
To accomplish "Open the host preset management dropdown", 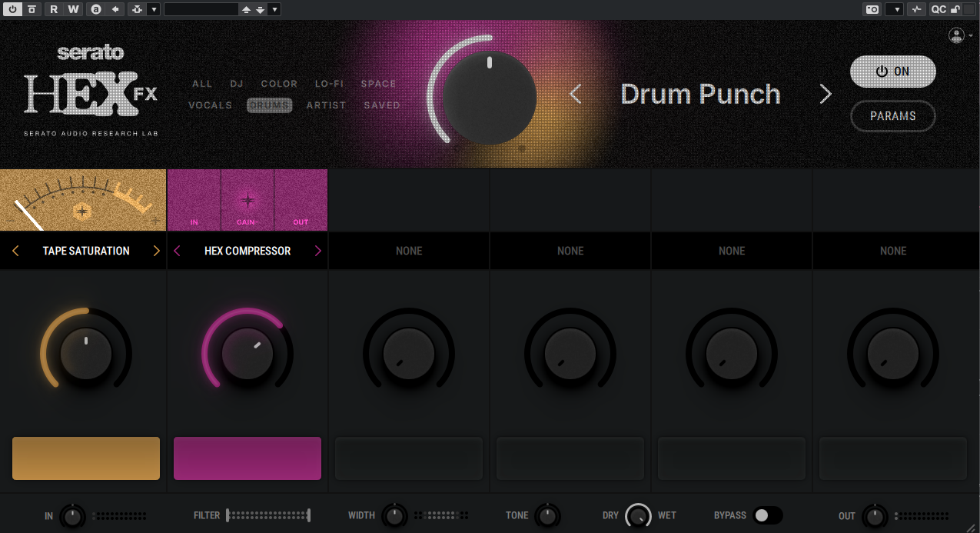I will (275, 9).
